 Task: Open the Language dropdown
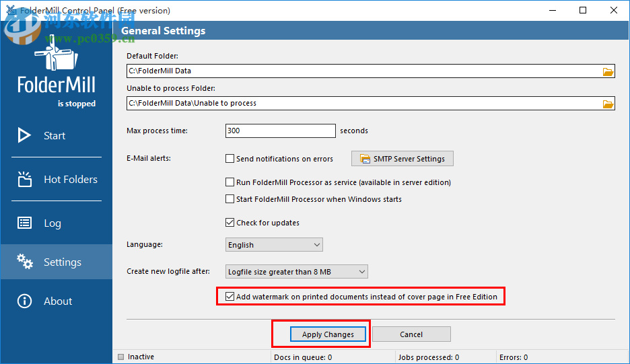click(274, 245)
